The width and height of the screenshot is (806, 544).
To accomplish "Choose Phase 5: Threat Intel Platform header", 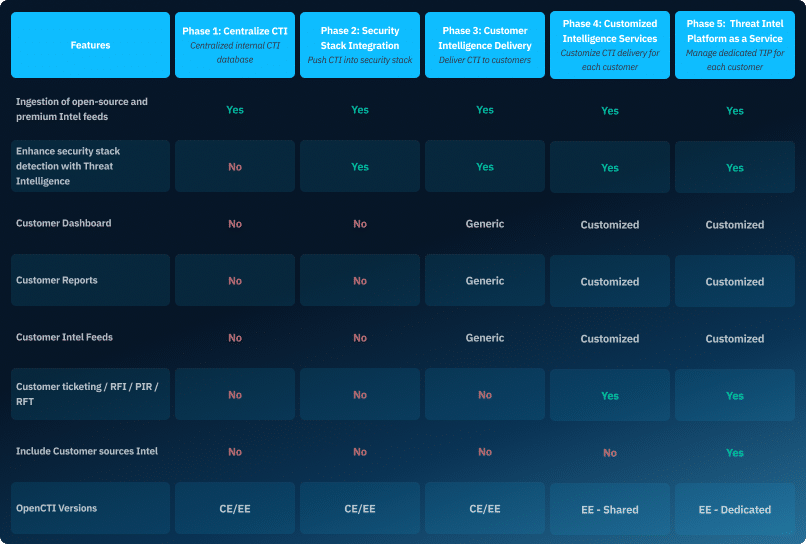I will coord(735,45).
